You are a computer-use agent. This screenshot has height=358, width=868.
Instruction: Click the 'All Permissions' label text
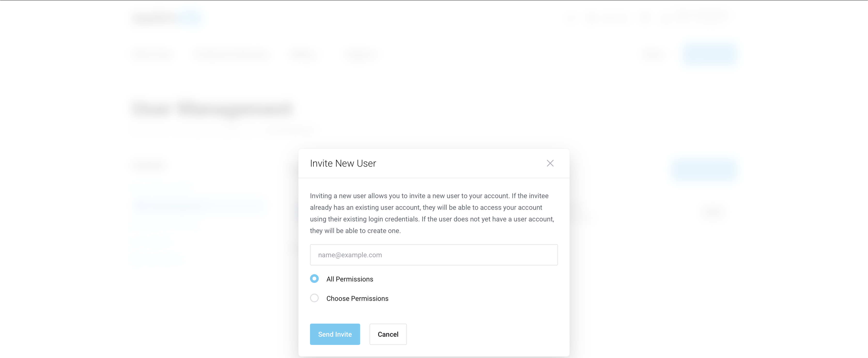coord(349,279)
